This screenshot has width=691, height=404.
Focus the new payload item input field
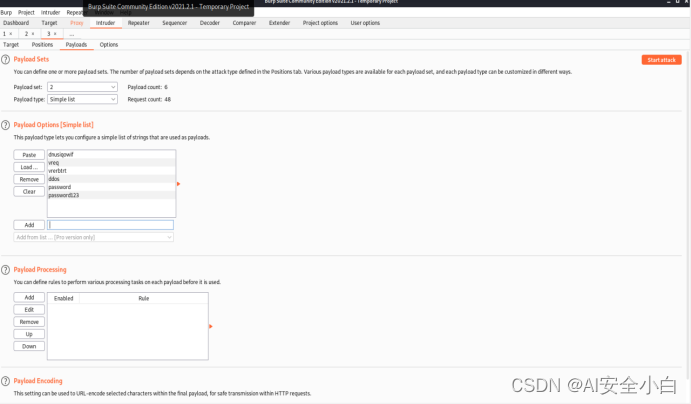111,225
